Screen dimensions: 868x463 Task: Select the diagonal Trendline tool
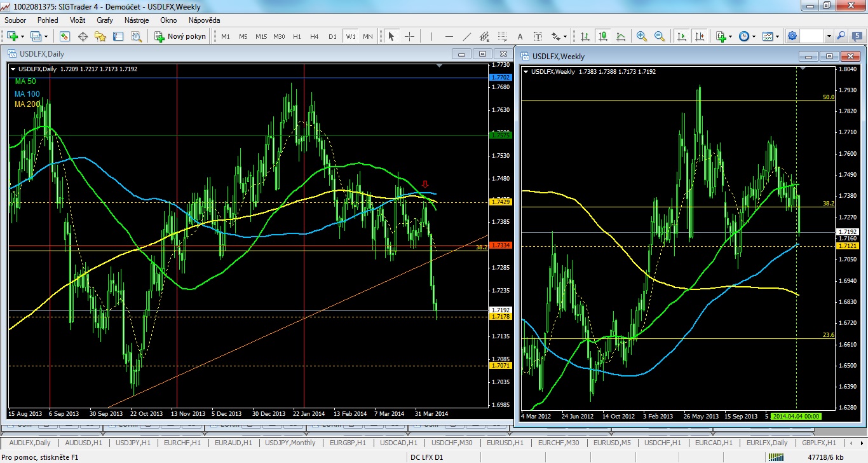tap(466, 36)
